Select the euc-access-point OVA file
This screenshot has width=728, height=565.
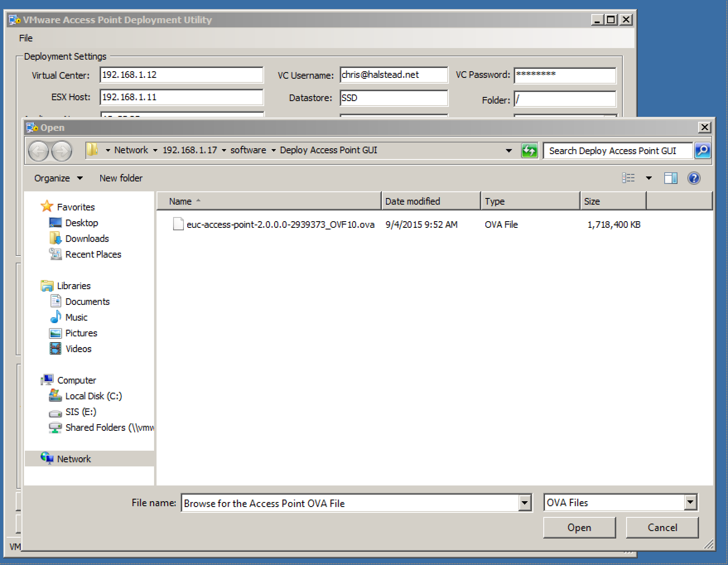point(280,225)
